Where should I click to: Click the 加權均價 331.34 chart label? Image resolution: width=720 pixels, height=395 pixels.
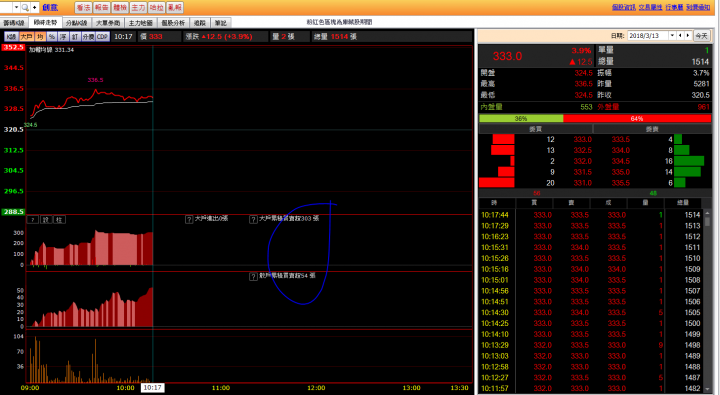[51, 50]
